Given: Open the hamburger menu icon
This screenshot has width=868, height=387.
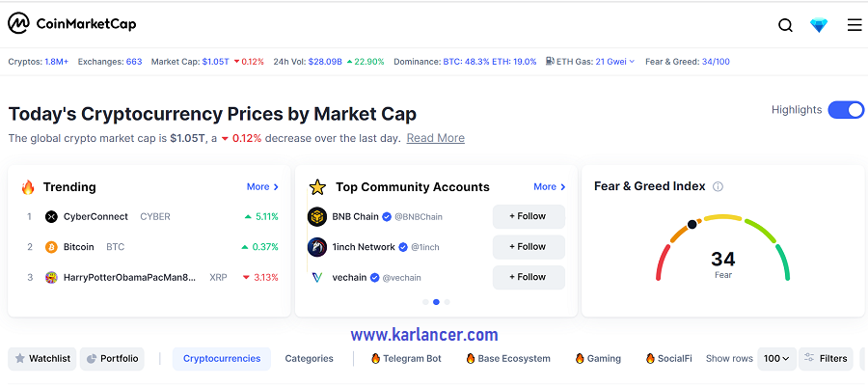Looking at the screenshot, I should (x=854, y=25).
